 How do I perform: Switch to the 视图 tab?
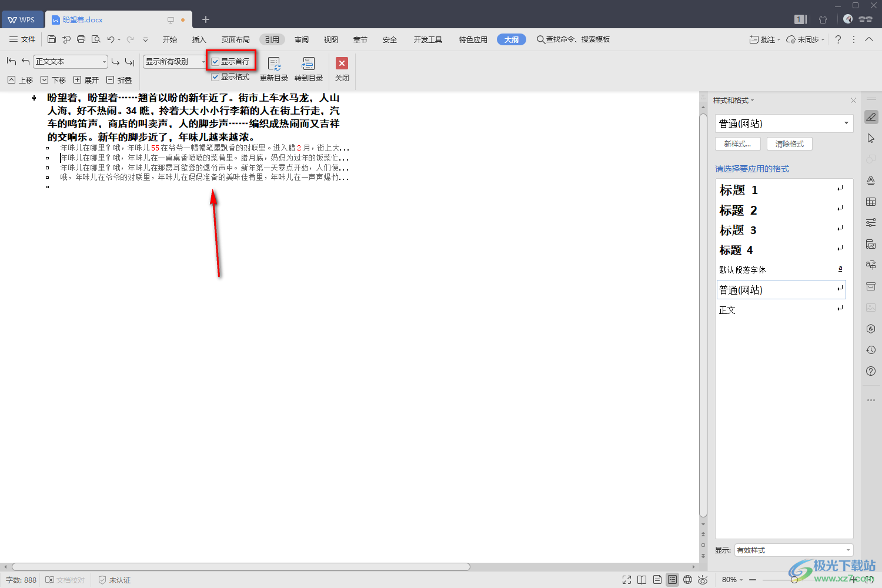(331, 39)
